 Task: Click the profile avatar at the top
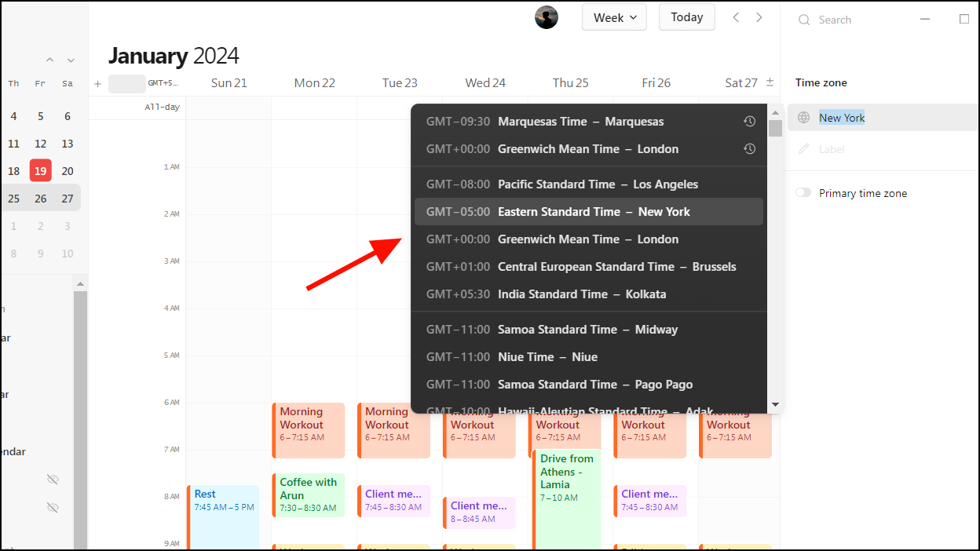[546, 16]
